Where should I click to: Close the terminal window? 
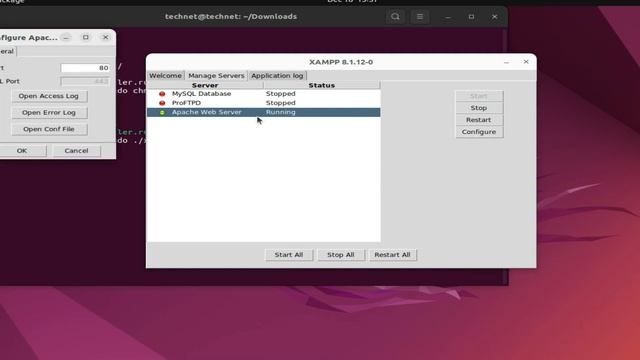[494, 17]
